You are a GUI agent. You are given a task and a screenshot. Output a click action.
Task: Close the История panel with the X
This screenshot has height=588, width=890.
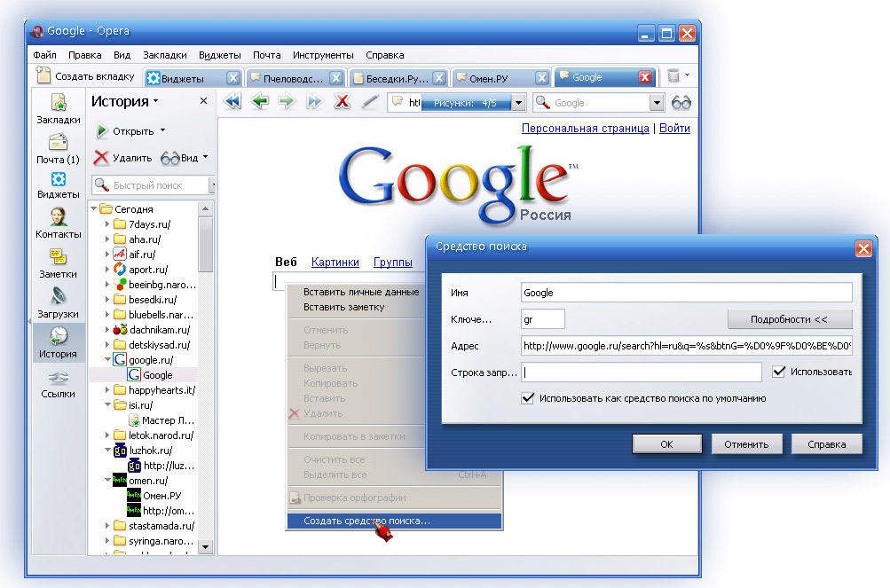[x=203, y=101]
